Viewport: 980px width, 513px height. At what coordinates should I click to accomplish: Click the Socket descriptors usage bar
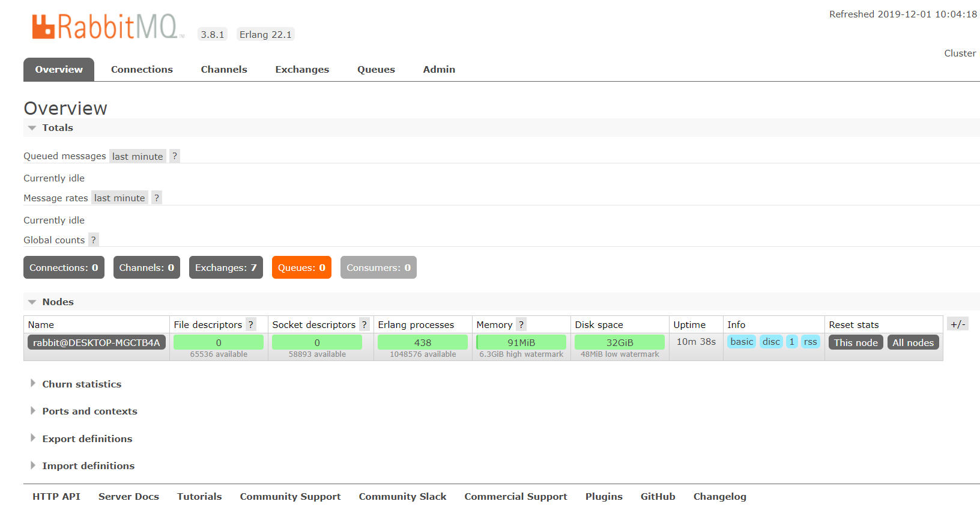coord(317,342)
